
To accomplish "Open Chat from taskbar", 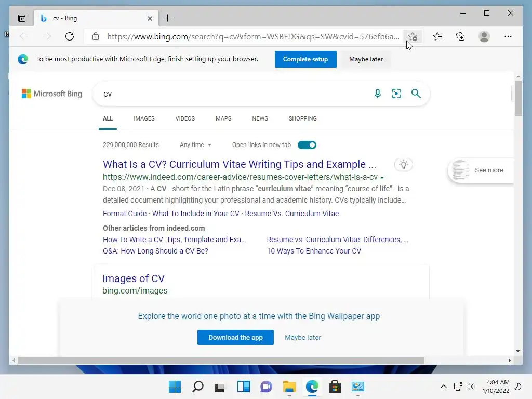I will [x=266, y=387].
